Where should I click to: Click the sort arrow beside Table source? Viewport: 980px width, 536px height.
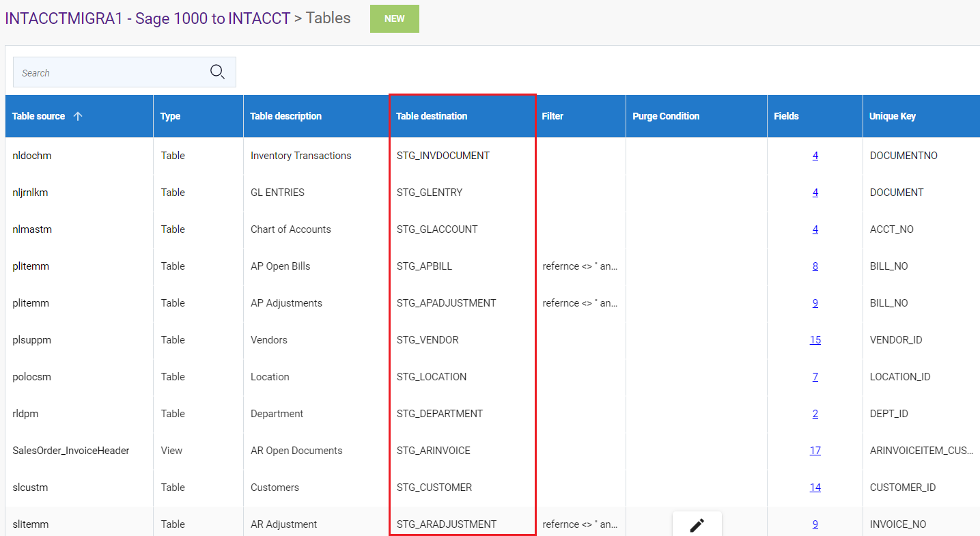[x=78, y=116]
